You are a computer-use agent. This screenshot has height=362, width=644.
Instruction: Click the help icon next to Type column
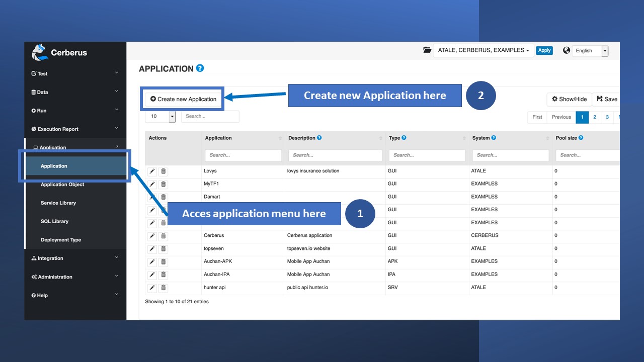[x=404, y=138]
